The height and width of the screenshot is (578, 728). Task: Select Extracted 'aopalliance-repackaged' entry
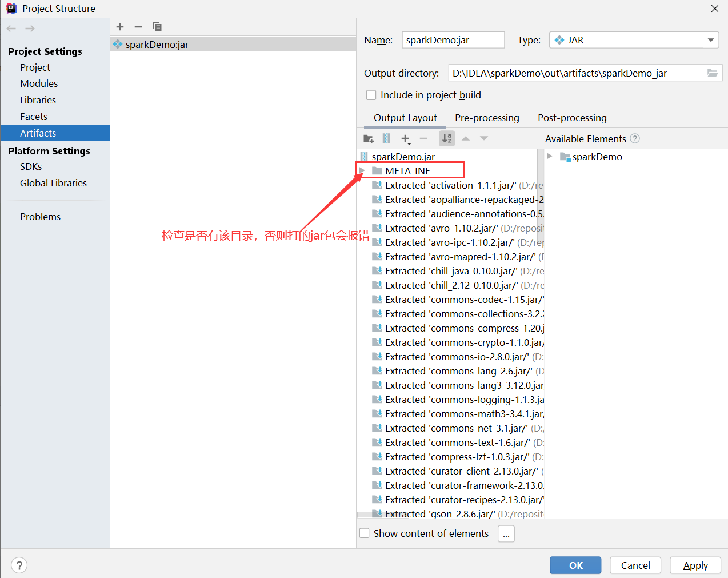point(458,199)
